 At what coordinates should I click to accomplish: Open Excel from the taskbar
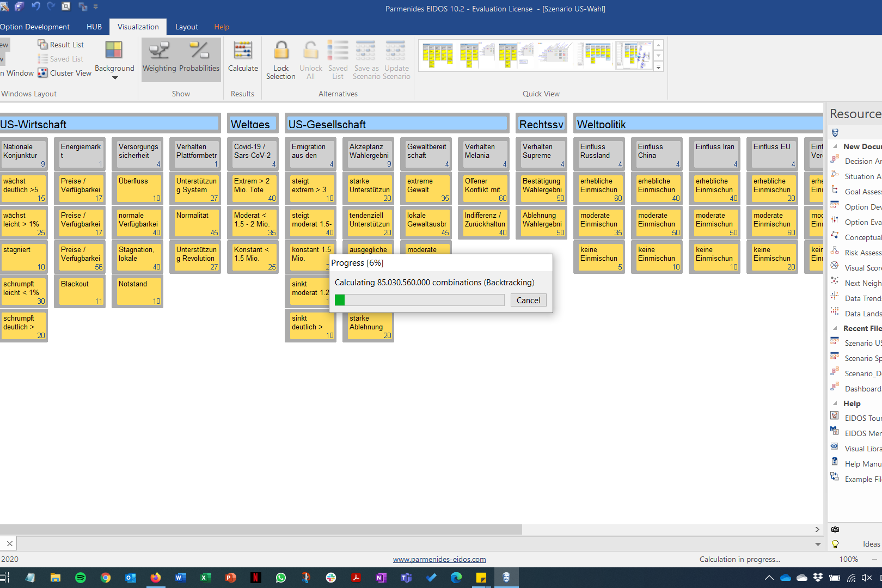tap(206, 578)
